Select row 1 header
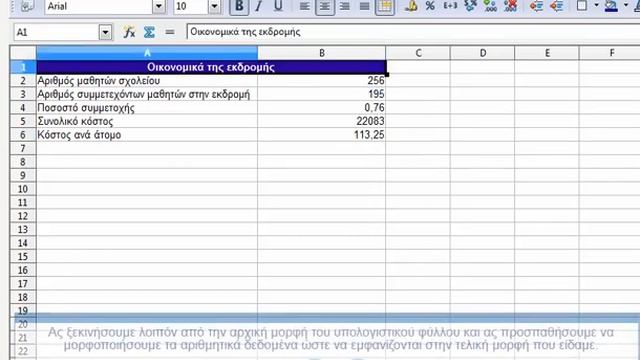Image resolution: width=640 pixels, height=360 pixels. pyautogui.click(x=23, y=67)
